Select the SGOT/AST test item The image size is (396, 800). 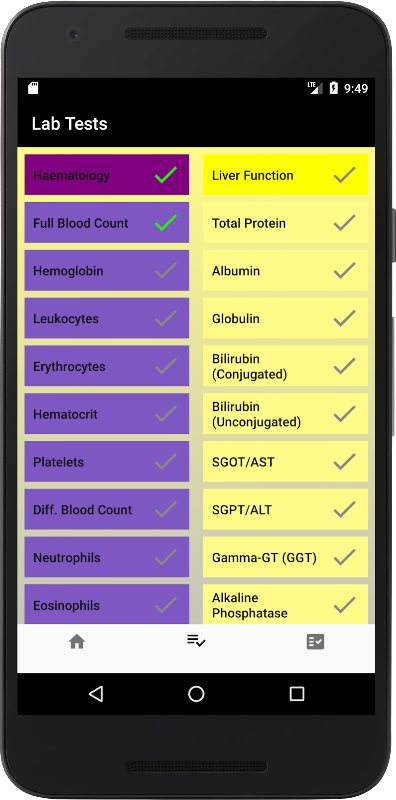click(x=285, y=462)
